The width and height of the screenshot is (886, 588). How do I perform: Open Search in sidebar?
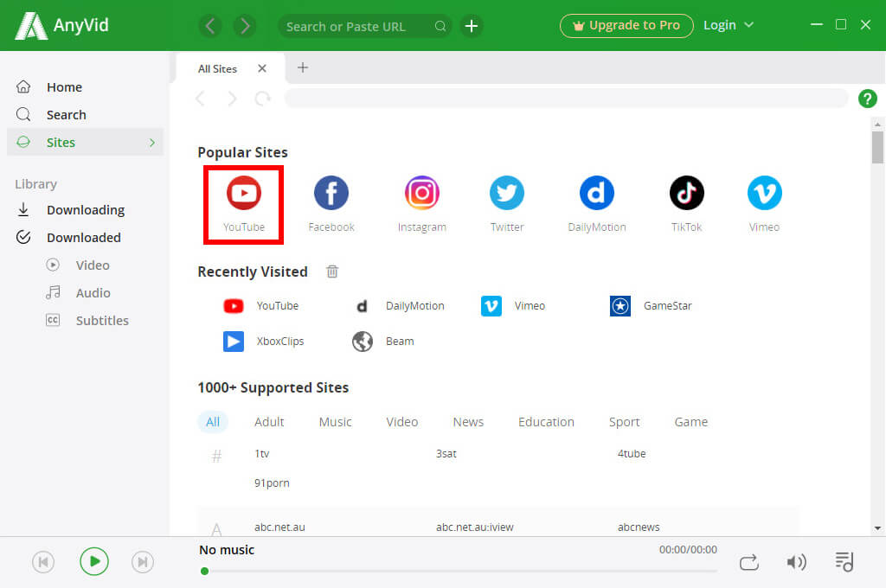click(66, 115)
